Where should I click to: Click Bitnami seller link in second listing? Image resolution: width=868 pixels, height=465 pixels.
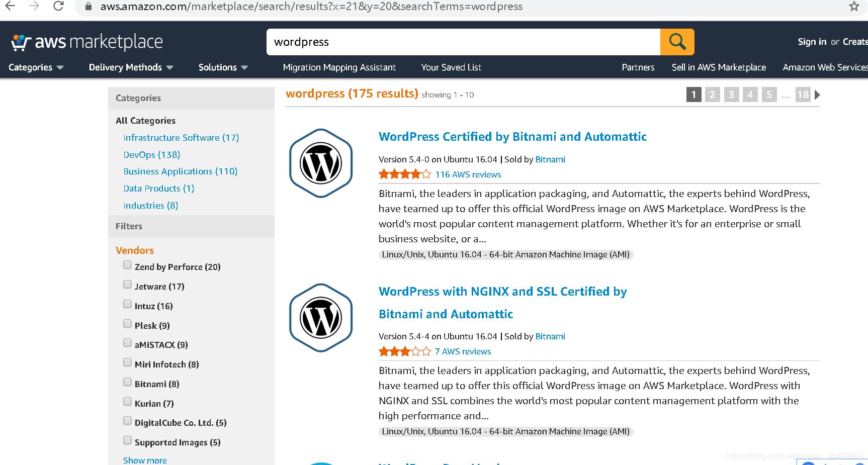point(550,336)
